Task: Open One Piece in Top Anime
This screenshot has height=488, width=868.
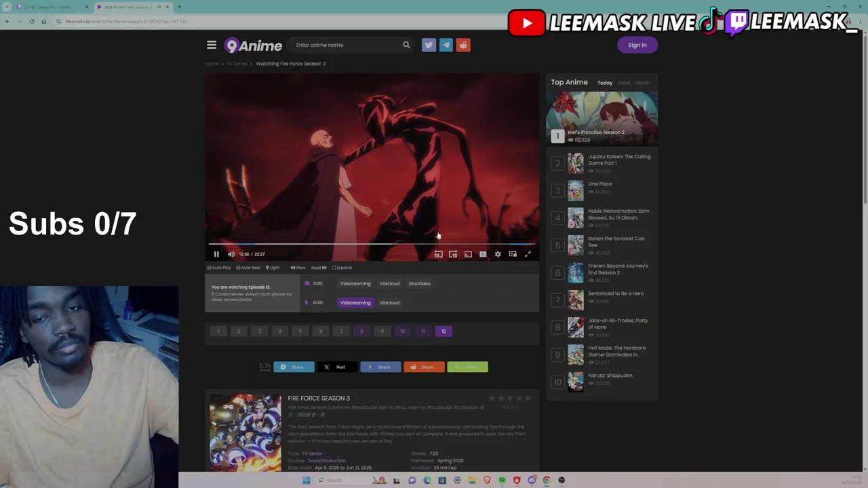Action: (600, 184)
